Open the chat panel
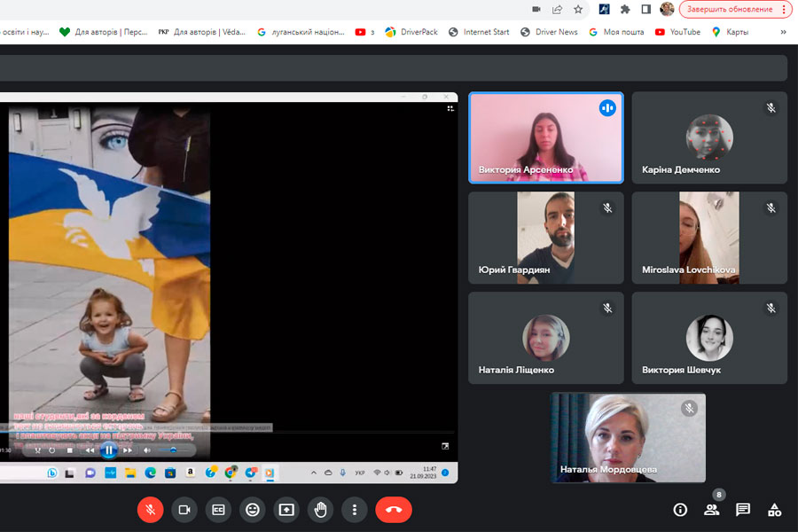The width and height of the screenshot is (798, 532). tap(743, 510)
